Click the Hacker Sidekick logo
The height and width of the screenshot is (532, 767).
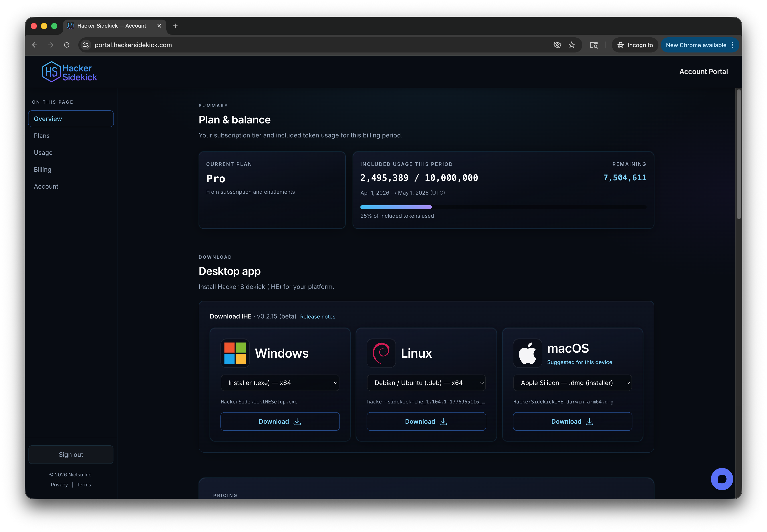coord(69,72)
